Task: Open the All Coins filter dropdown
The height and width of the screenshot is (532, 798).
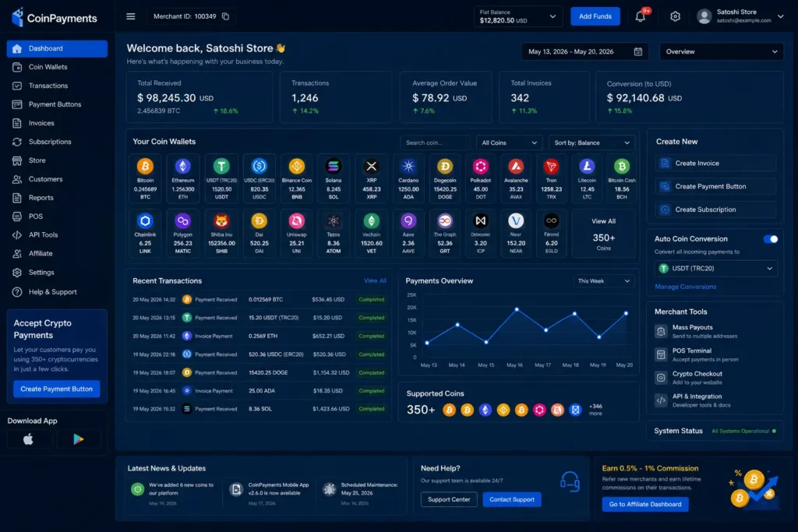Action: (509, 143)
